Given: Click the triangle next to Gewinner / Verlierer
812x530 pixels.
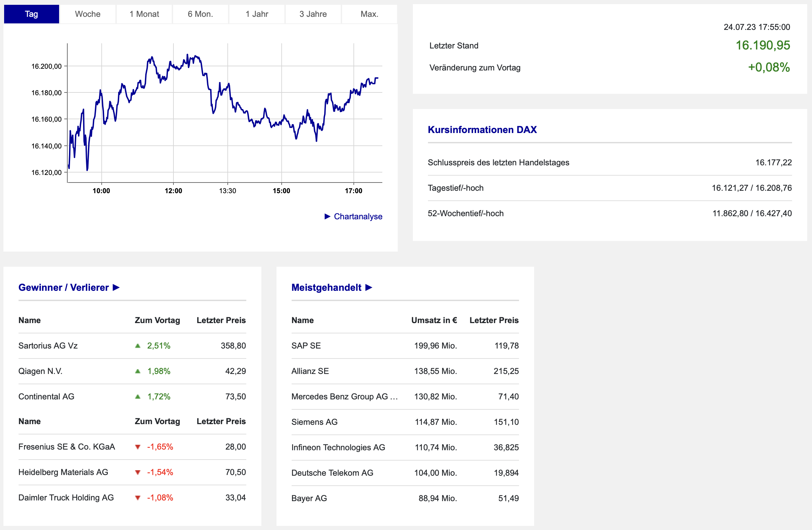Looking at the screenshot, I should pos(116,287).
